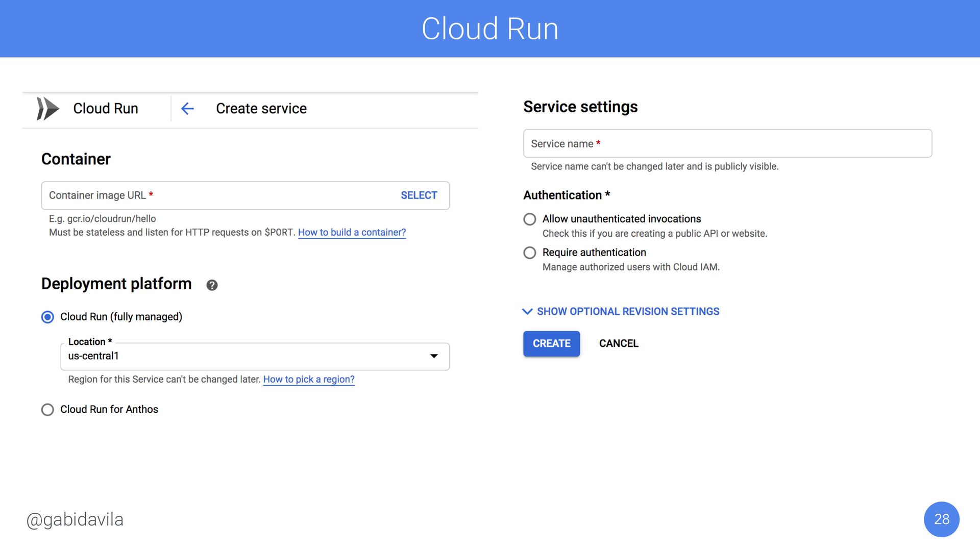Image resolution: width=980 pixels, height=551 pixels.
Task: Expand Show Optional Revision Settings
Action: click(x=621, y=312)
